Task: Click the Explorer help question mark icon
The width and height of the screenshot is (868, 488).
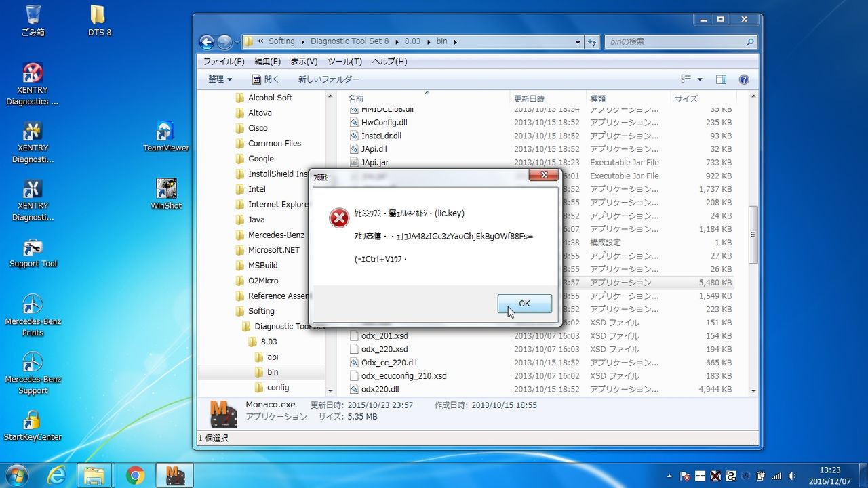Action: pos(743,79)
